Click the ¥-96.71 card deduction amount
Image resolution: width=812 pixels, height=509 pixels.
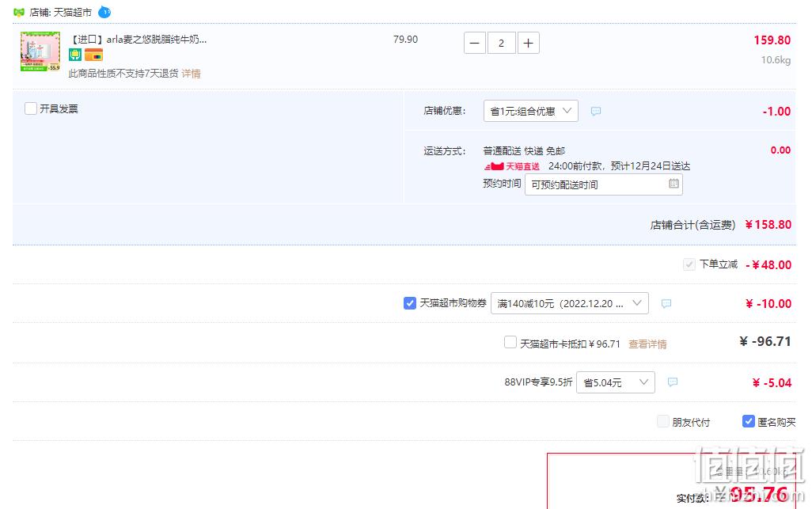point(765,341)
